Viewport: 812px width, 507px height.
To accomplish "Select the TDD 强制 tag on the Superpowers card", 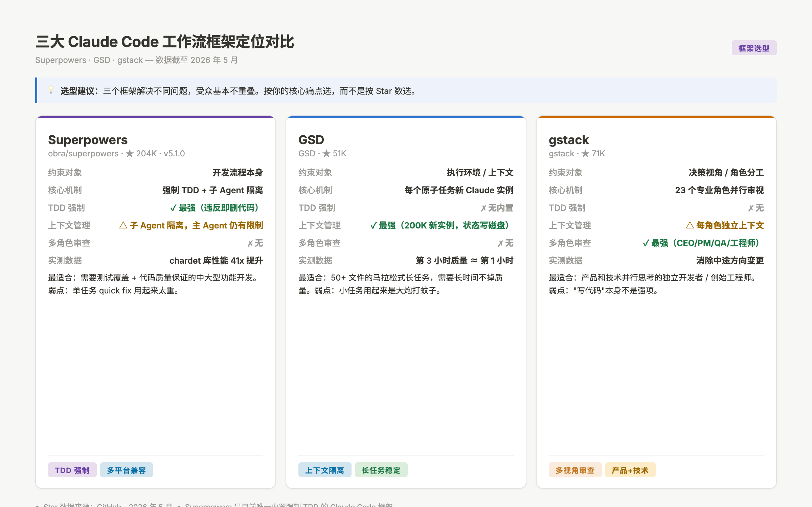I will tap(72, 470).
